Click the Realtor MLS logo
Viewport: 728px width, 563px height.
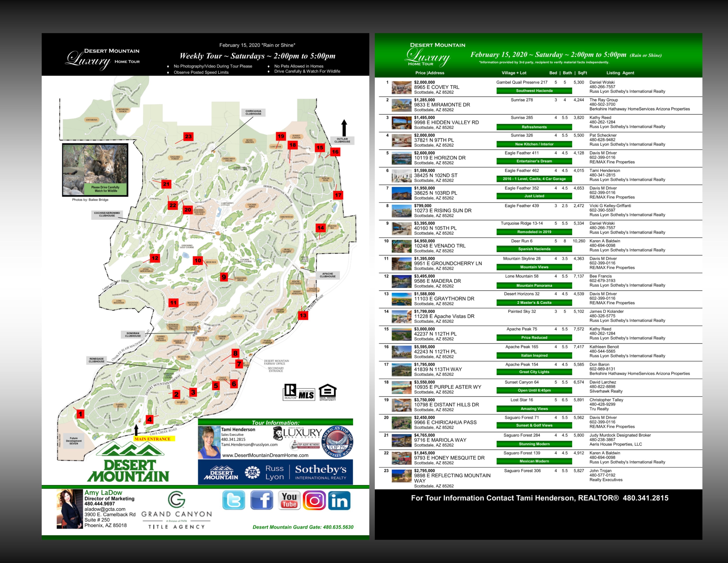(x=299, y=392)
